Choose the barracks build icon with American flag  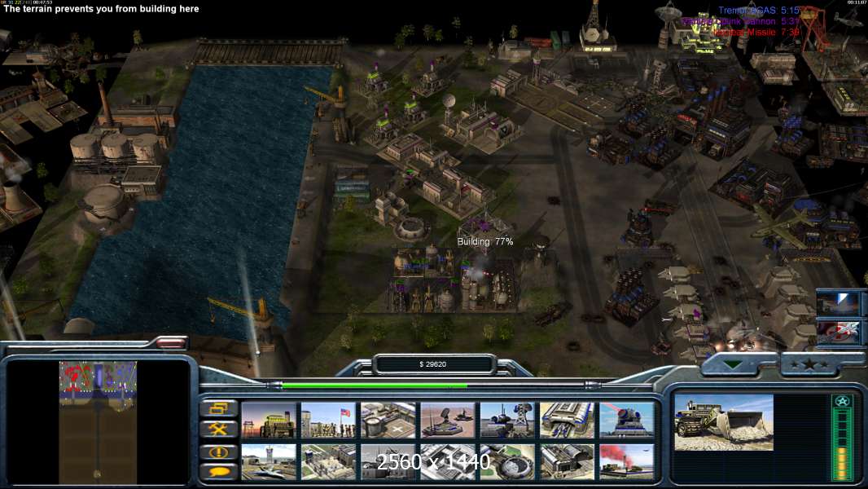[328, 421]
